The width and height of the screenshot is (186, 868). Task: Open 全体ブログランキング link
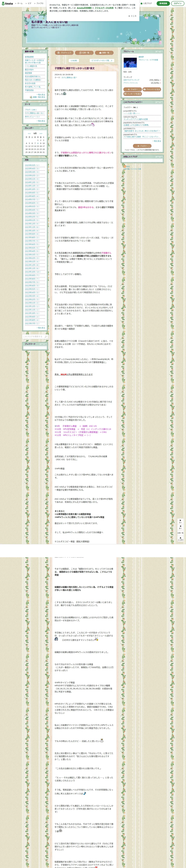coord(131,80)
